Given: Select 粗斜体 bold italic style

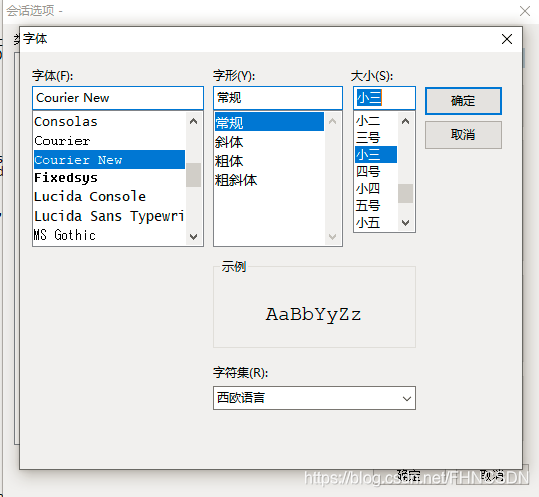Looking at the screenshot, I should coord(269,180).
